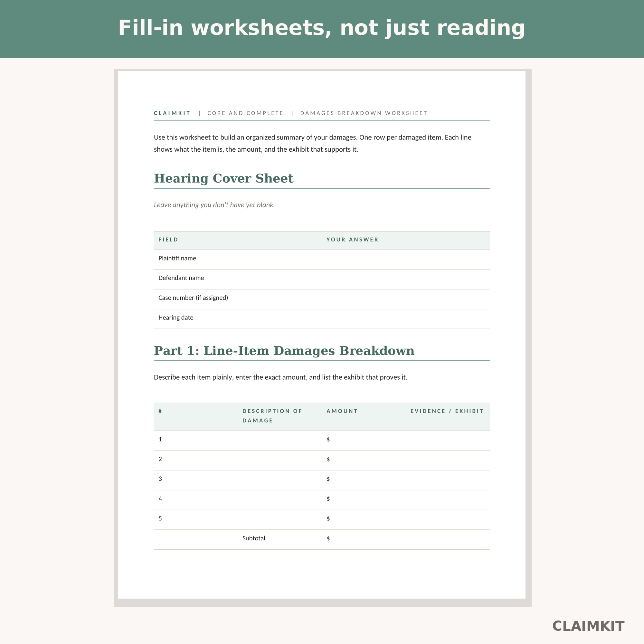Screen dimensions: 644x644
Task: Click the Subtotal label
Action: click(254, 538)
